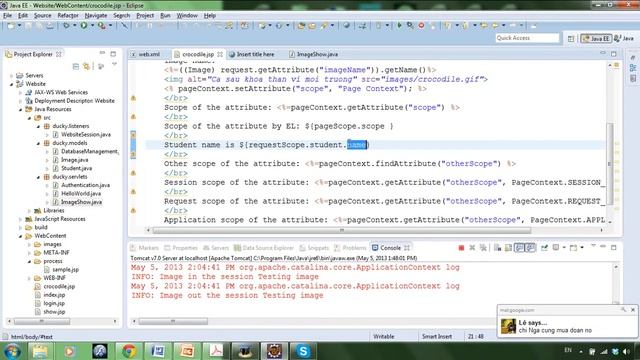
Task: Toggle Link with Editor in Project Explorer
Action: tap(87, 66)
